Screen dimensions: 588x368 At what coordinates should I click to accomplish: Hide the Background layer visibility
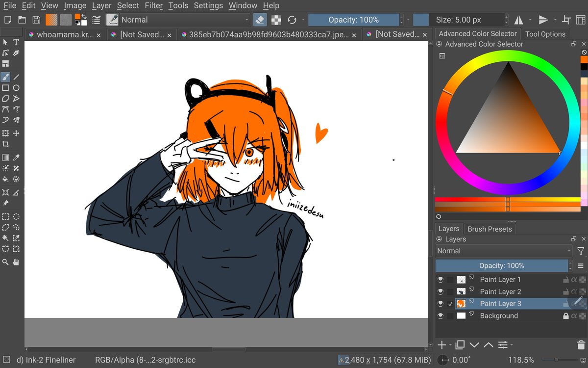click(441, 316)
